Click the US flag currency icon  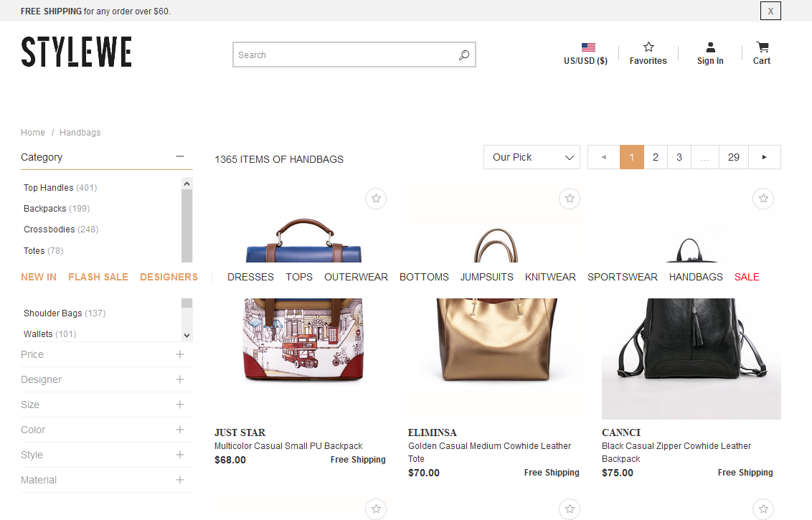coord(588,47)
